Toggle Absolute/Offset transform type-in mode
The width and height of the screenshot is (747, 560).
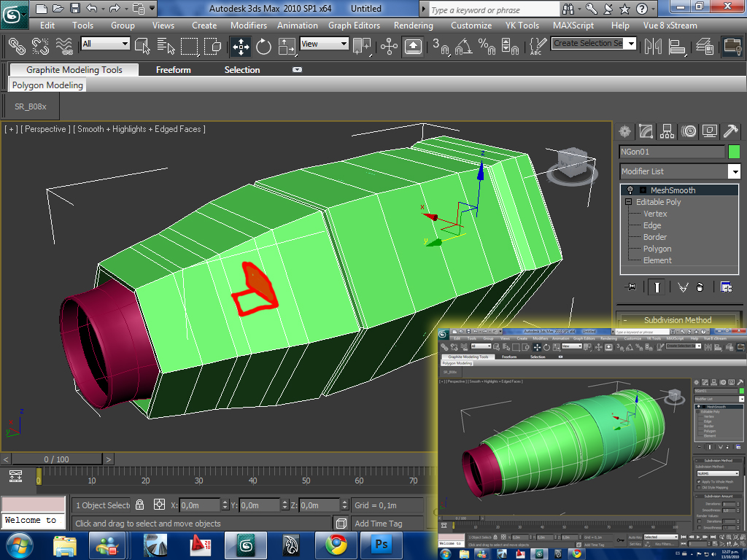coord(159,505)
